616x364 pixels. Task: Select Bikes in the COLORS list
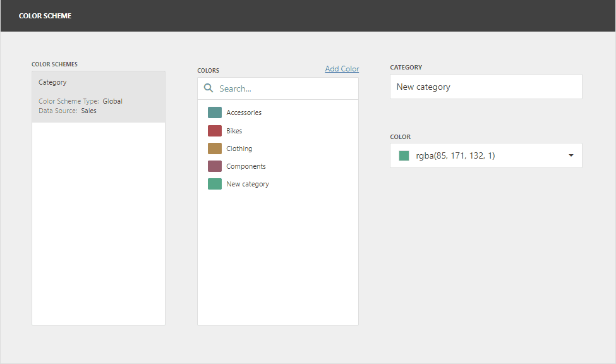click(234, 130)
